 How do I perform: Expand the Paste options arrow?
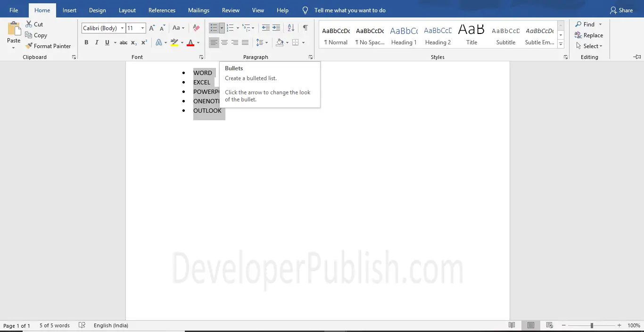[x=13, y=48]
